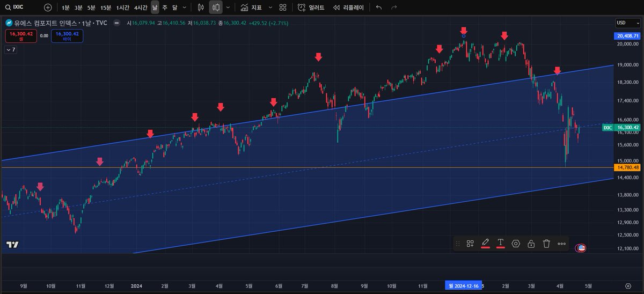Expand the collapsed 7 indicators legend
Screen dimensions: 644x294
tap(10, 49)
